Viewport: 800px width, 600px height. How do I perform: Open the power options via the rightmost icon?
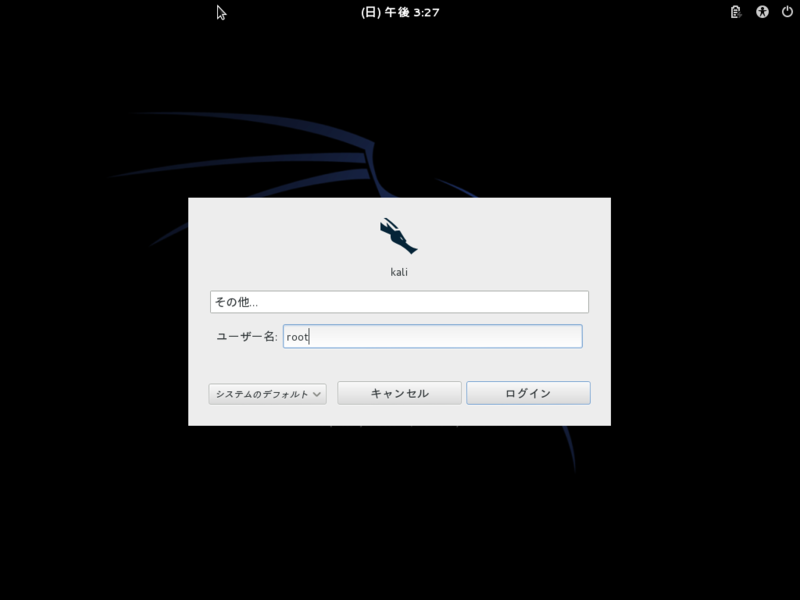(x=786, y=12)
